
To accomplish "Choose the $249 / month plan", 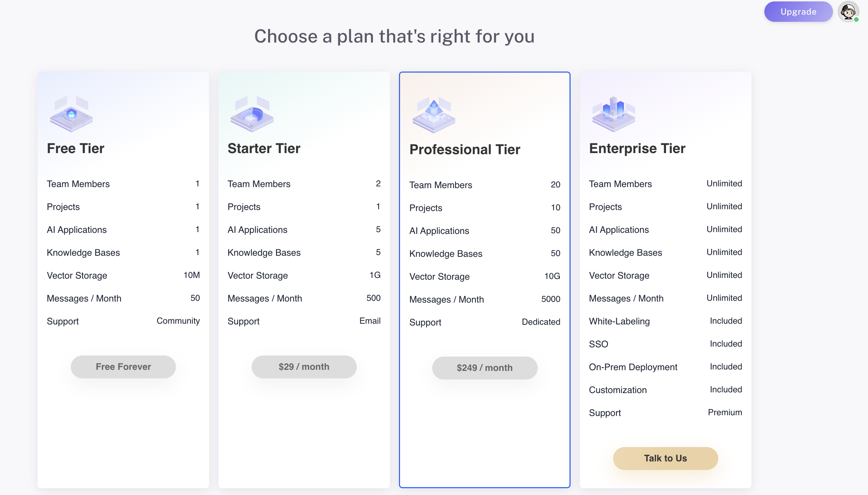I will 484,368.
